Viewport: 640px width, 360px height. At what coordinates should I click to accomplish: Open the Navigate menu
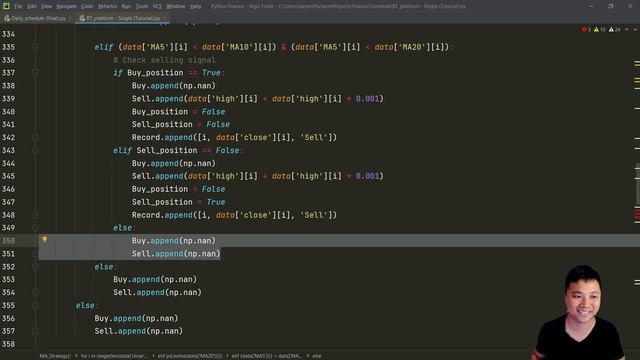coord(66,6)
